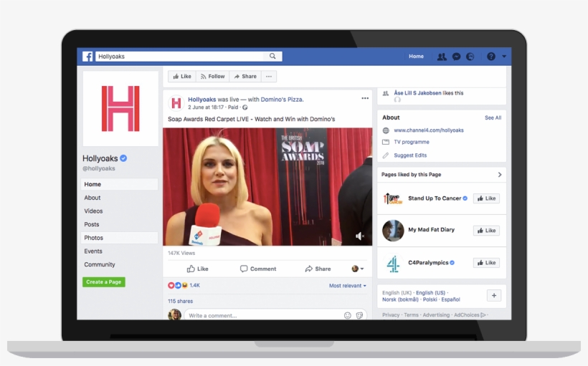Open the post-as identity dropdown
The image size is (588, 366).
coord(358,269)
